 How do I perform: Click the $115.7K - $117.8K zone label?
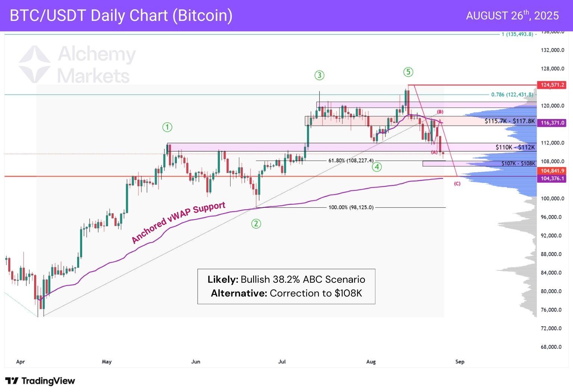[510, 121]
